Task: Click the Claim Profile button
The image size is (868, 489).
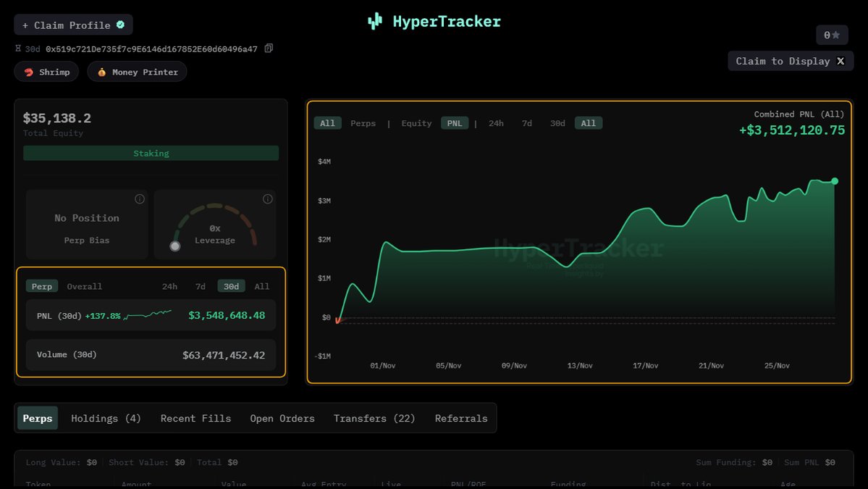Action: click(72, 25)
